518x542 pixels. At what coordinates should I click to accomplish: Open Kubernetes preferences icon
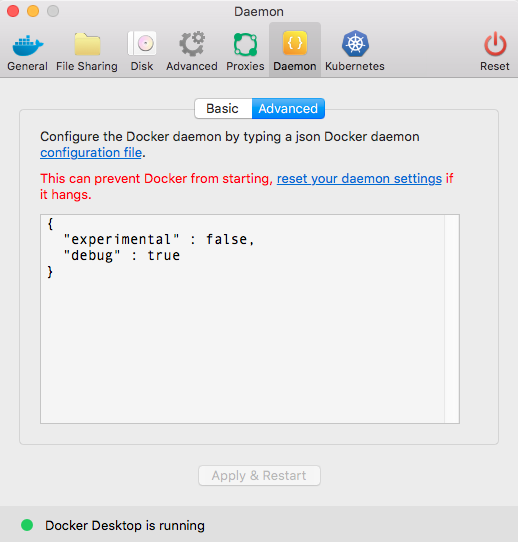[355, 44]
